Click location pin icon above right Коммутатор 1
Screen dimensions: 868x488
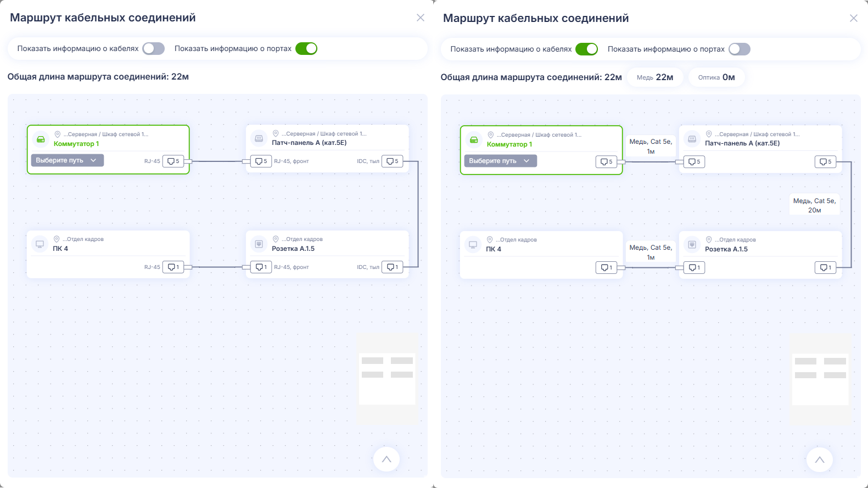coord(491,134)
